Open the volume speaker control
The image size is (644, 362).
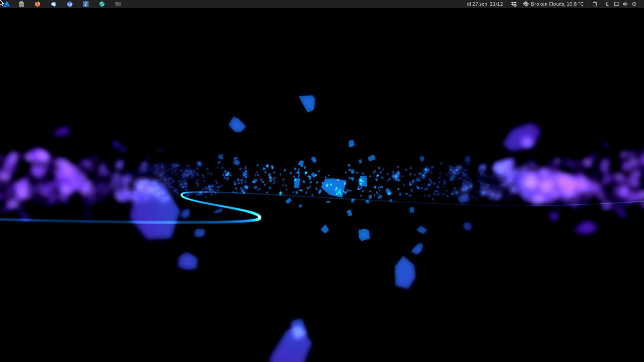pyautogui.click(x=625, y=4)
